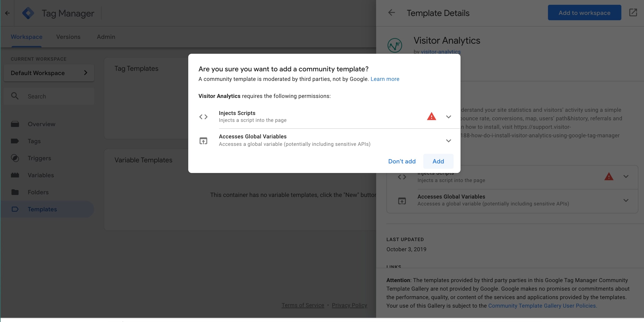Open the Default Workspace selector
This screenshot has width=644, height=322.
49,73
